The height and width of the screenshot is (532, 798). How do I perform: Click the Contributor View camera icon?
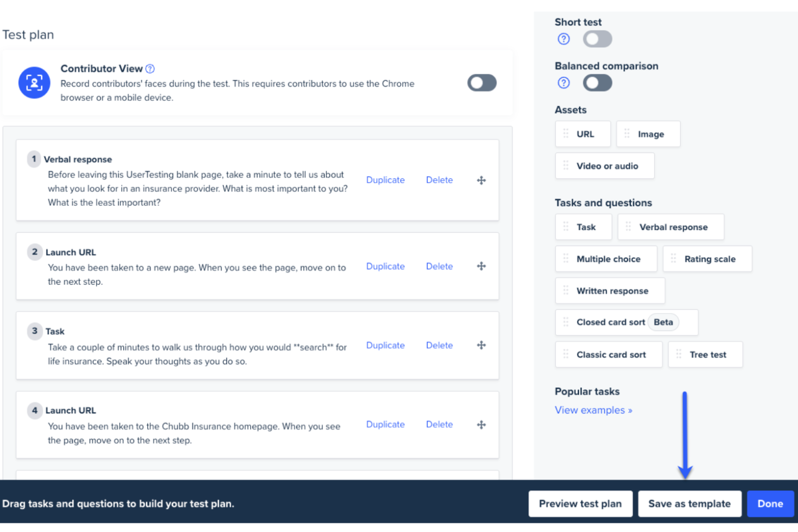coord(34,82)
